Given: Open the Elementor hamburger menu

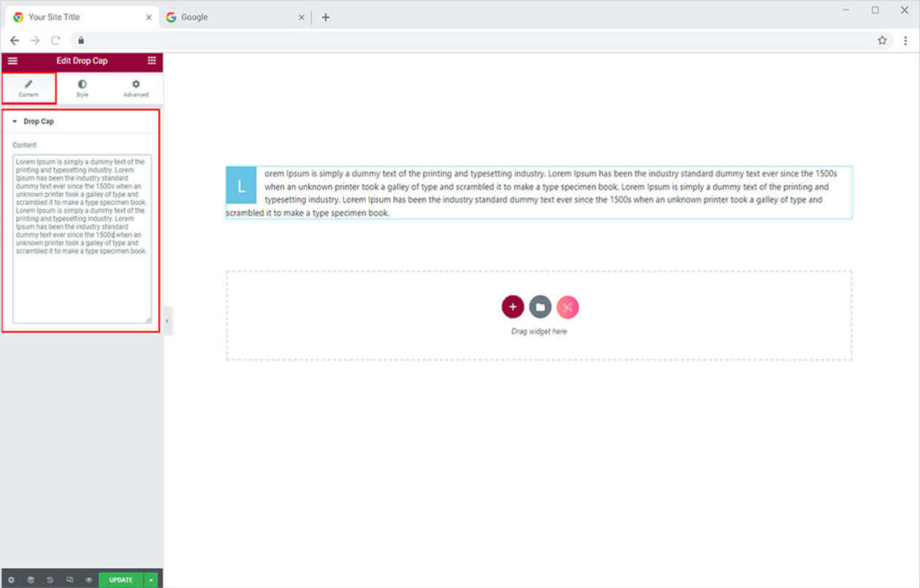Looking at the screenshot, I should click(13, 61).
